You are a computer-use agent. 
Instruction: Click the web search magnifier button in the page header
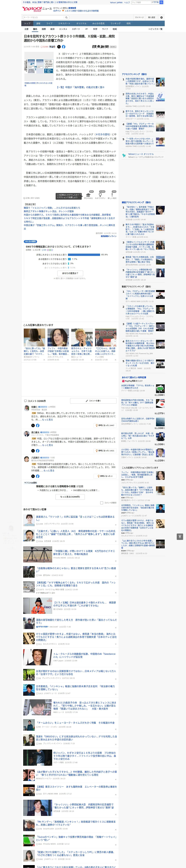point(161,2)
